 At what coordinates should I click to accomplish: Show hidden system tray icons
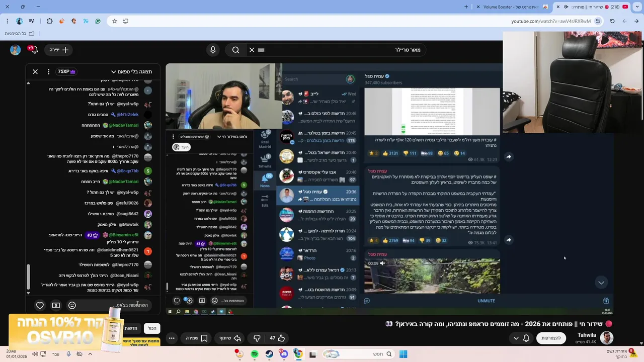(x=90, y=354)
